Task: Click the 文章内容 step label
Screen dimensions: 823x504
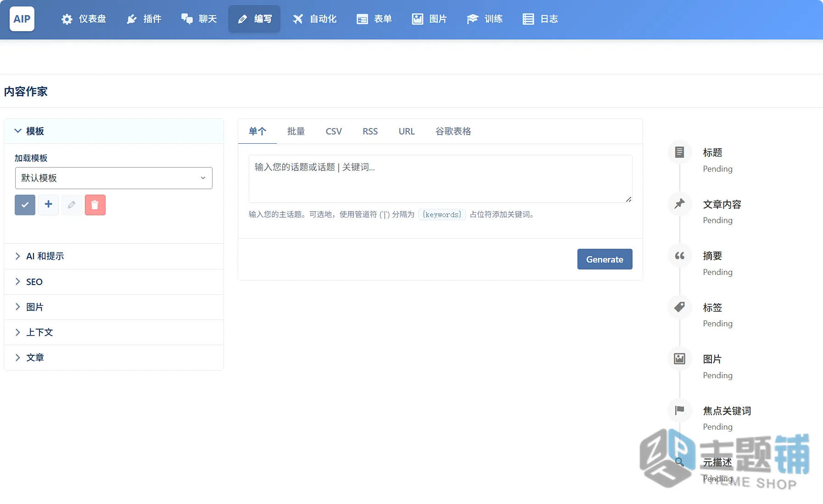Action: click(x=722, y=204)
